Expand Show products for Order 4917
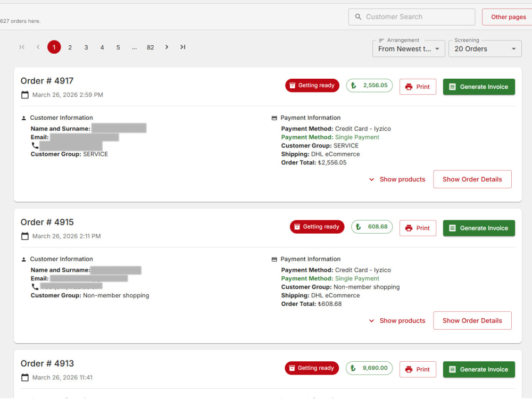This screenshot has height=399, width=532. click(x=397, y=179)
